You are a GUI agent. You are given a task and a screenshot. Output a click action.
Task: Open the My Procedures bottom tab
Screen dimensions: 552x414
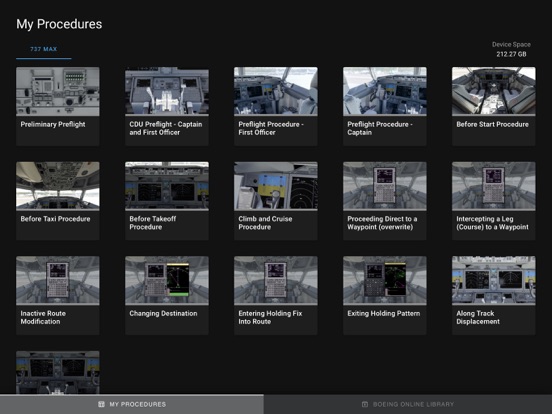pos(132,404)
